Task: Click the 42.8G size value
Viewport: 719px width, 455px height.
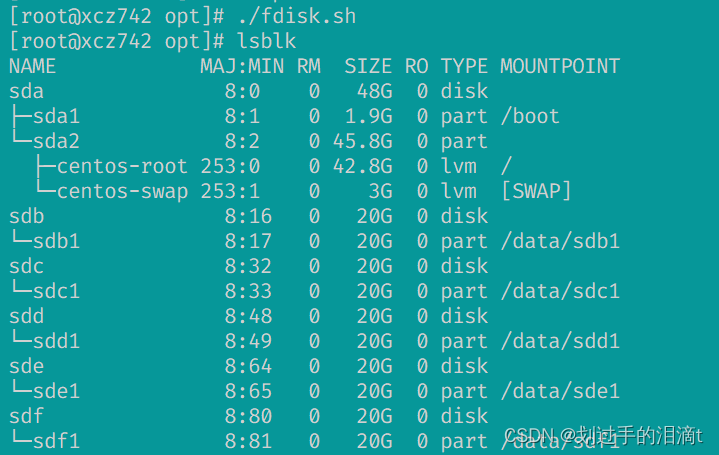Action: (363, 166)
